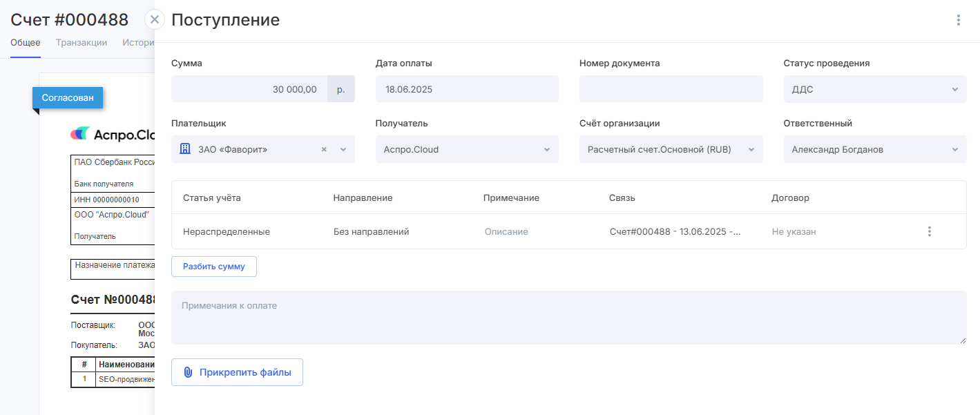Click the paperclip icon to attach files

pyautogui.click(x=188, y=372)
